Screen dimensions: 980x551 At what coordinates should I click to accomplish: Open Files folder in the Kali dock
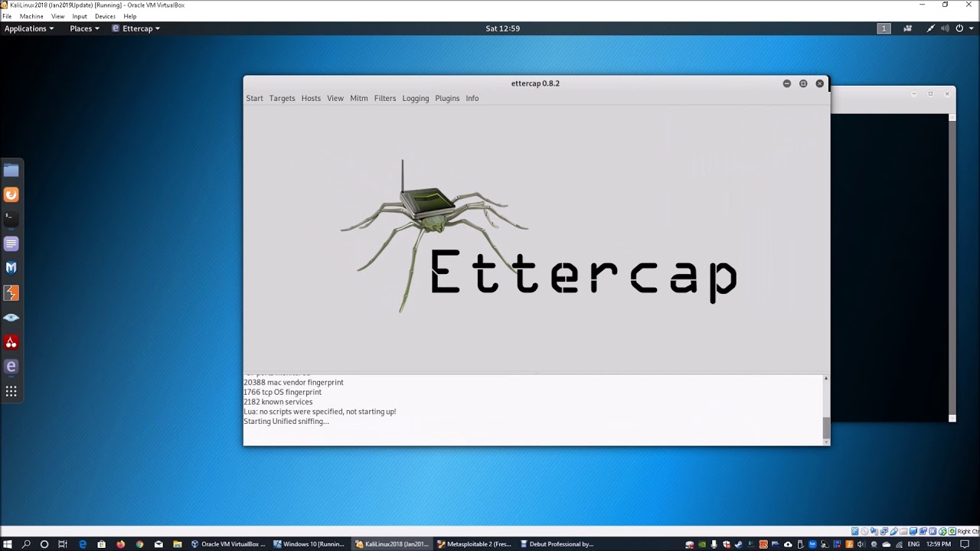(x=11, y=171)
